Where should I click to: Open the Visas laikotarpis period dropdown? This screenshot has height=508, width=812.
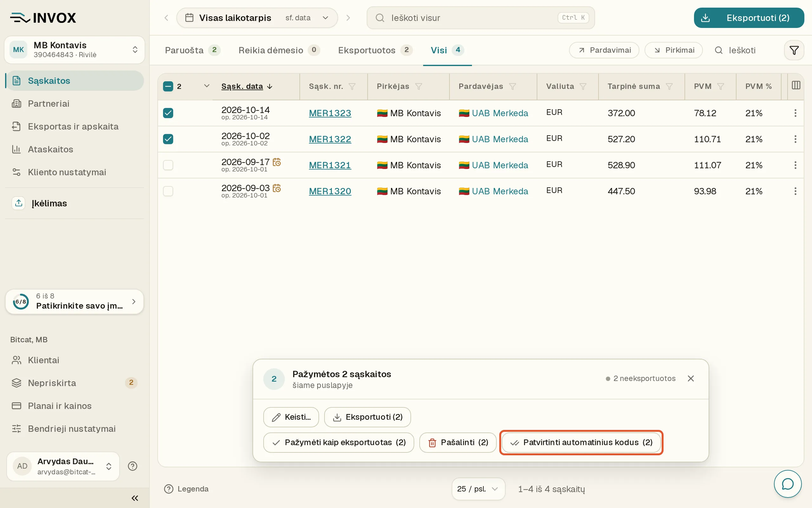(257, 18)
